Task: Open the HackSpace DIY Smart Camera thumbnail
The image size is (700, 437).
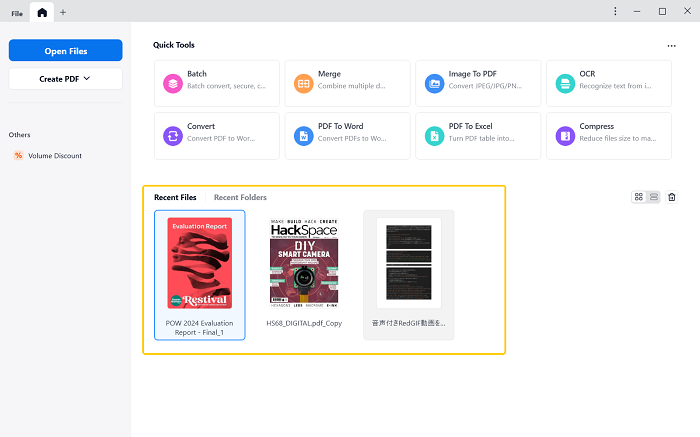Action: 304,263
